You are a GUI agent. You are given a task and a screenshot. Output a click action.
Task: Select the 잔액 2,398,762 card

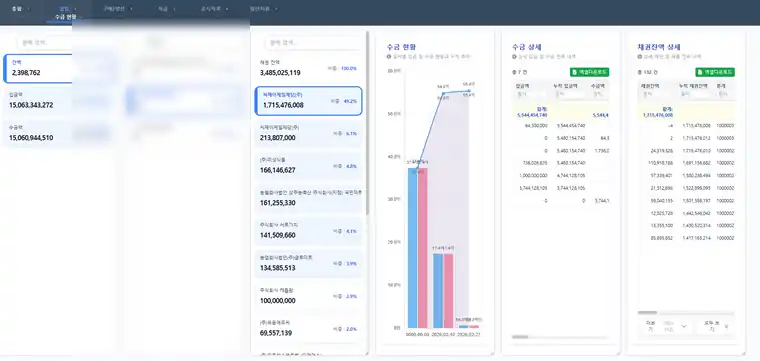38,68
